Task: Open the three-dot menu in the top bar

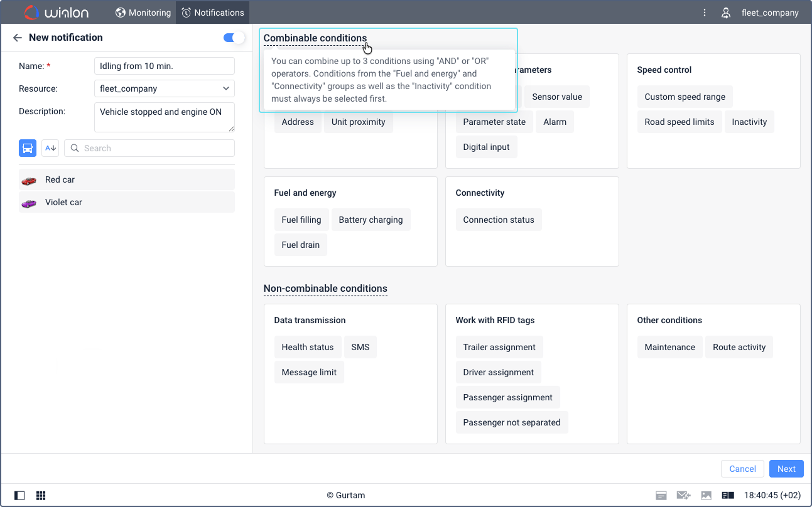Action: 705,13
